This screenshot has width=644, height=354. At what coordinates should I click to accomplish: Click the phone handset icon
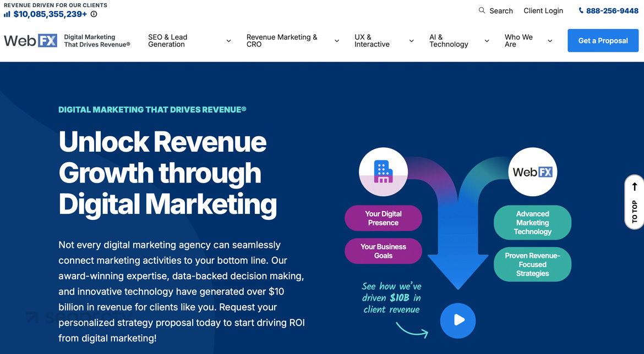pyautogui.click(x=581, y=10)
